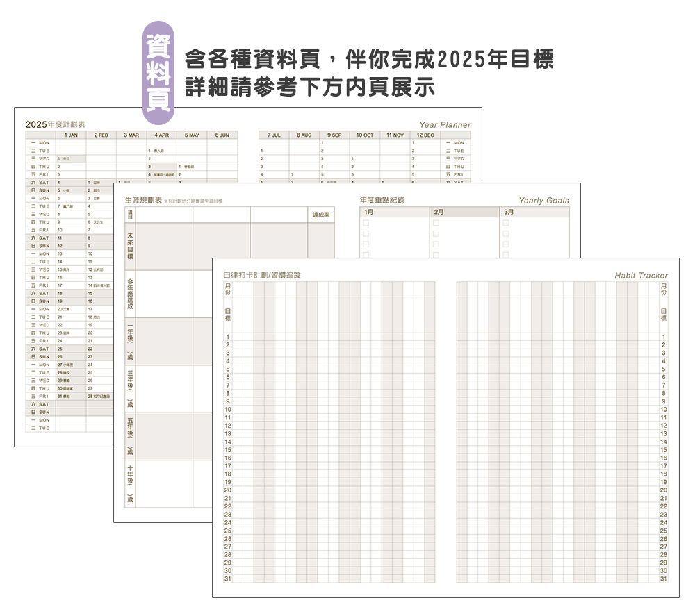Click the 一年後 row label
Image resolution: width=695 pixels, height=616 pixels.
pyautogui.click(x=131, y=342)
